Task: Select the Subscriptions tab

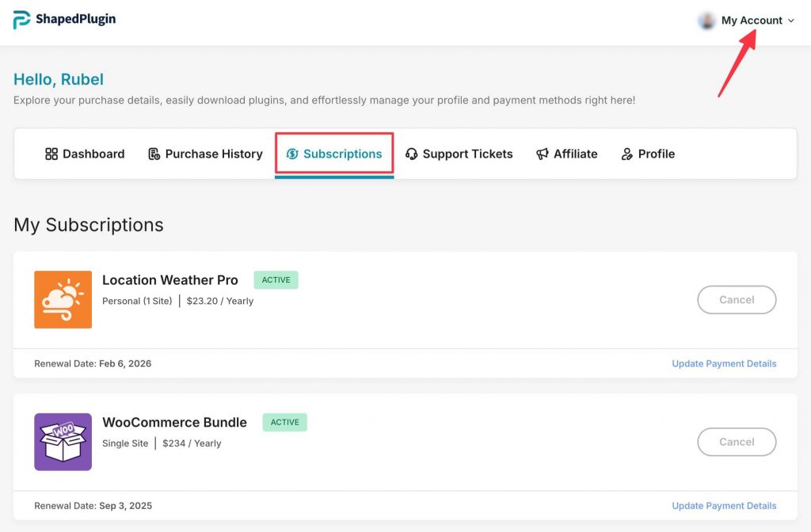Action: [334, 154]
